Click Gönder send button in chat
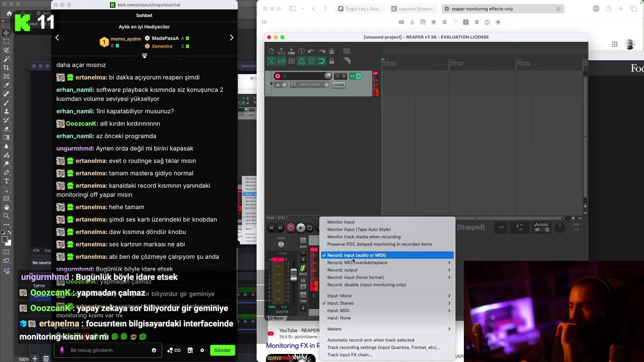Screen dimensions: 644x362 point(222,350)
